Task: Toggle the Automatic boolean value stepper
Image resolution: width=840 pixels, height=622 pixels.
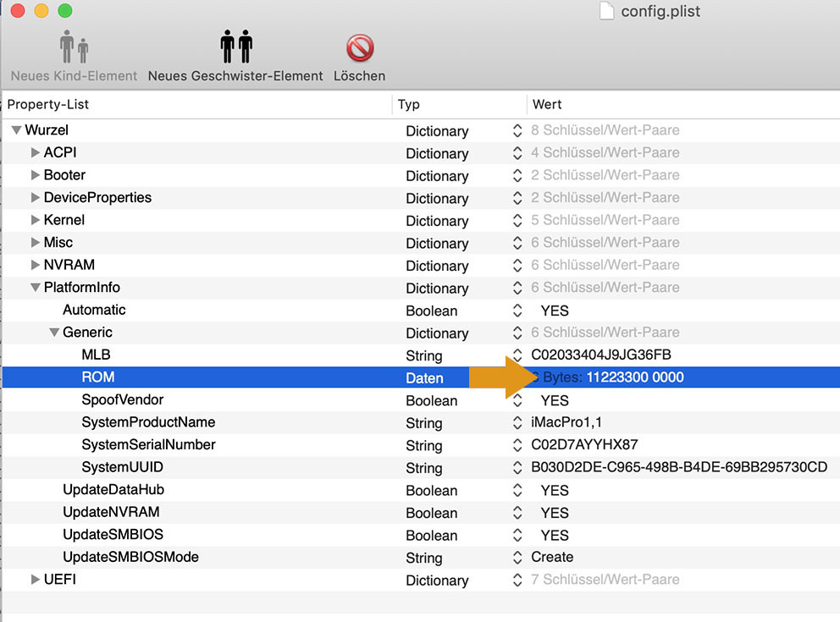Action: click(517, 311)
